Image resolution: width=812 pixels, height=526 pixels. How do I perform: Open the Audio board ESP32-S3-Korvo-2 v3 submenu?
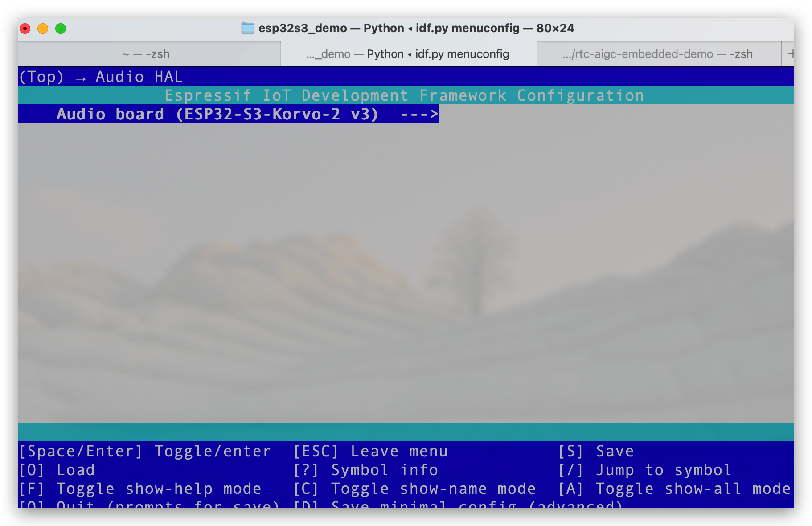pyautogui.click(x=228, y=114)
